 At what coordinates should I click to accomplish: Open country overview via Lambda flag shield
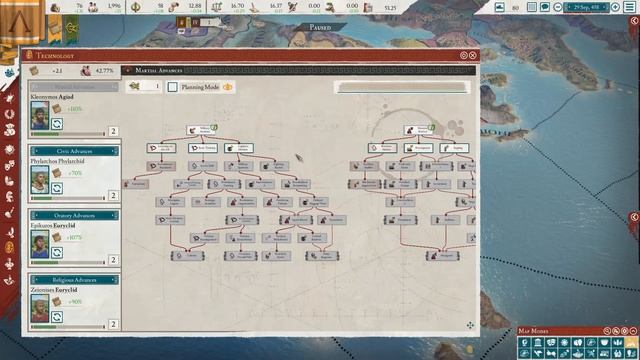pyautogui.click(x=21, y=22)
